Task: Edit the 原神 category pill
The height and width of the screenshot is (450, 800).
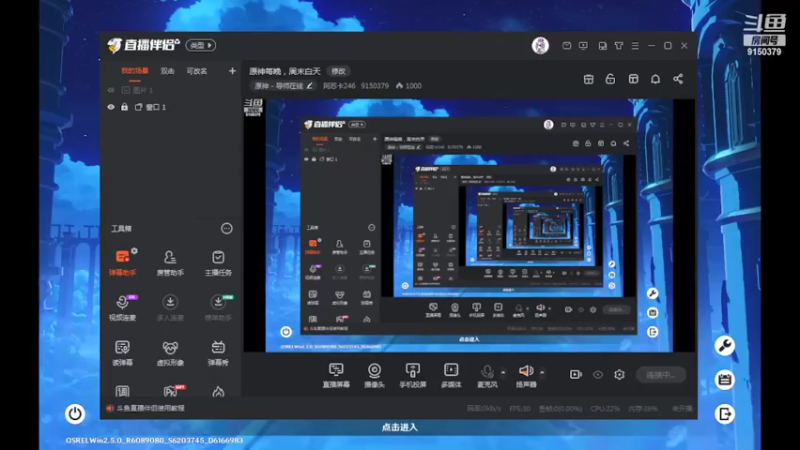Action: (283, 86)
